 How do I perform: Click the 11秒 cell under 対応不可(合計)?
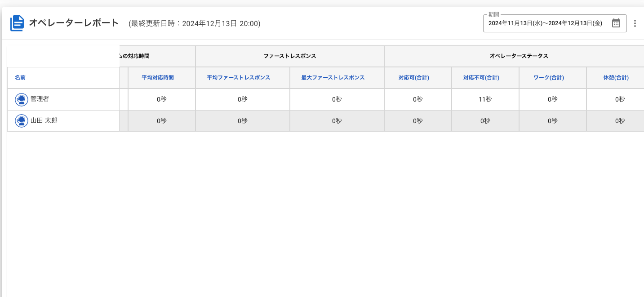coord(485,99)
